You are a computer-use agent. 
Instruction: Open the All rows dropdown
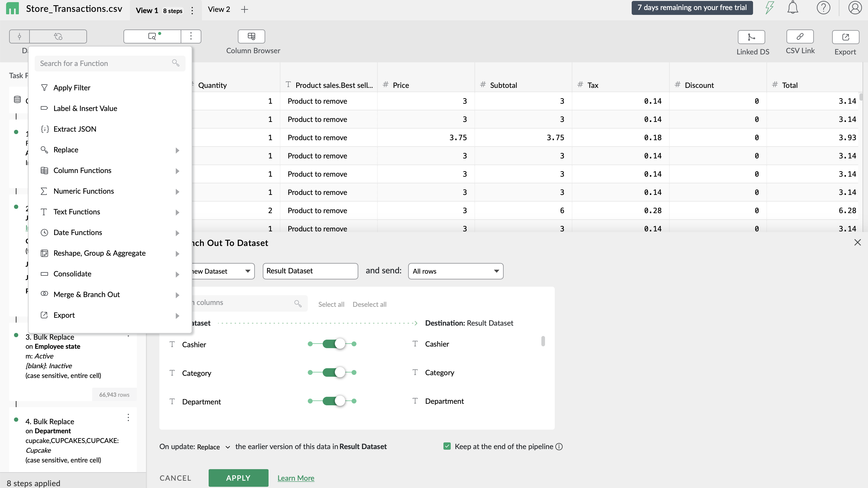tap(455, 271)
